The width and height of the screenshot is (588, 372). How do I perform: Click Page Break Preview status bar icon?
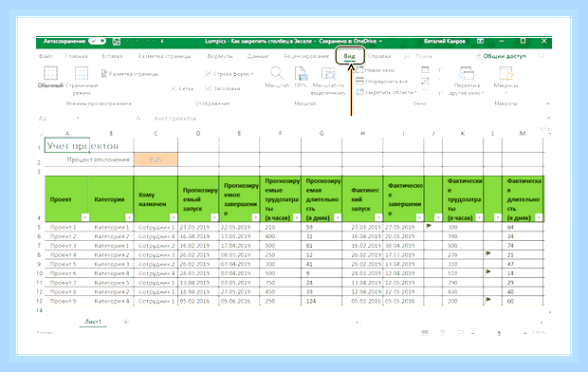tap(460, 332)
